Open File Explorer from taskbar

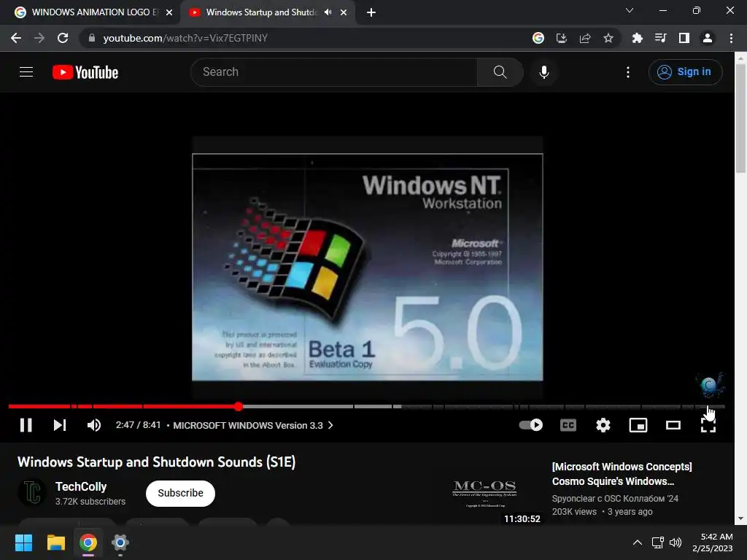click(x=55, y=542)
